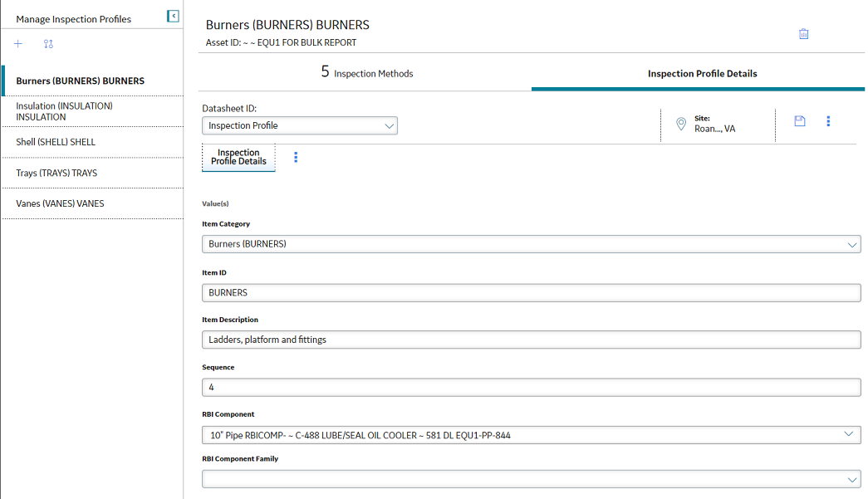The height and width of the screenshot is (499, 868).
Task: Expand the RBI Component Family dropdown
Action: [531, 479]
